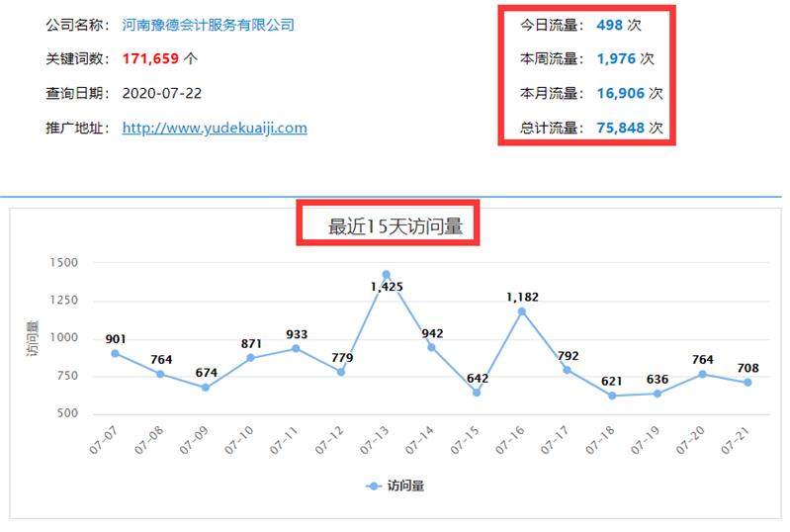Click the keyword count 171,659 value
This screenshot has width=790, height=532.
pos(151,59)
